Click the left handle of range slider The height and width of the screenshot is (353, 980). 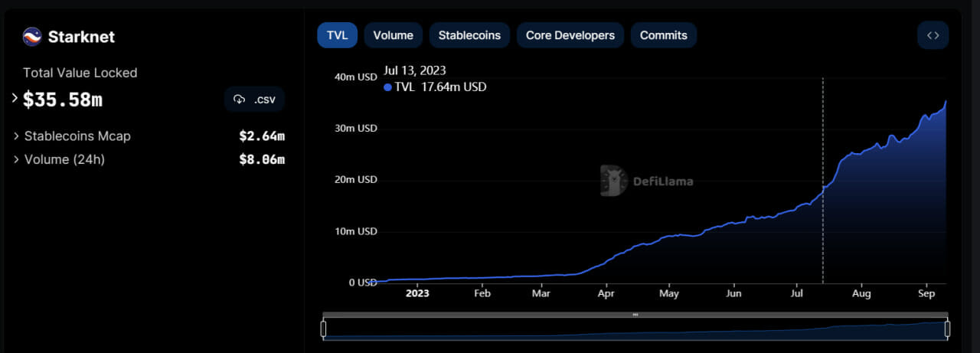coord(323,329)
